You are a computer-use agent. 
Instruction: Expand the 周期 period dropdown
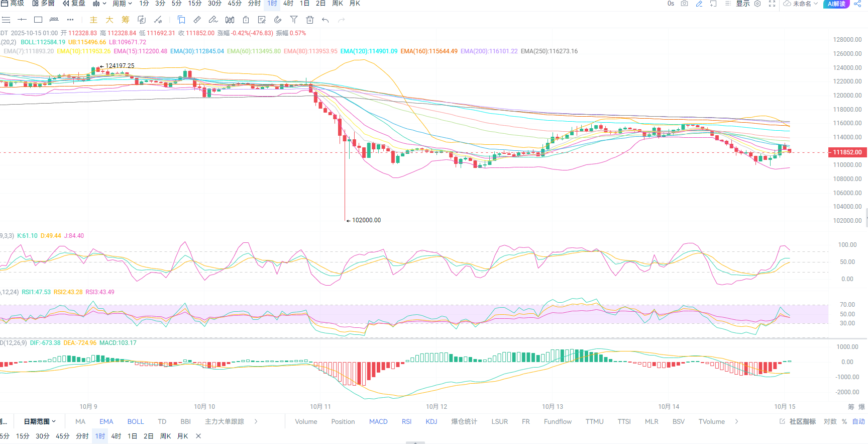coord(122,4)
